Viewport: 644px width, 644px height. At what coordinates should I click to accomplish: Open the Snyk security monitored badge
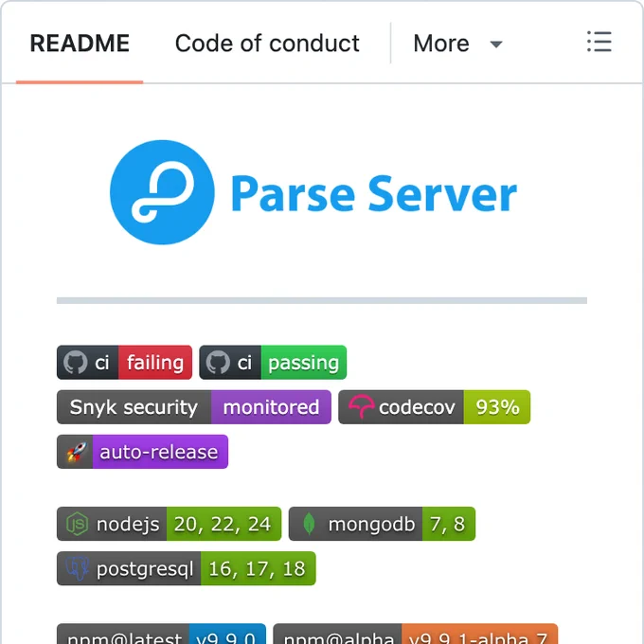pyautogui.click(x=194, y=407)
